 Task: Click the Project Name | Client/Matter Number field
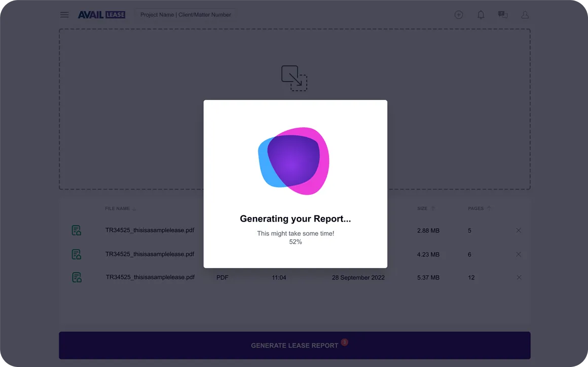coord(186,15)
